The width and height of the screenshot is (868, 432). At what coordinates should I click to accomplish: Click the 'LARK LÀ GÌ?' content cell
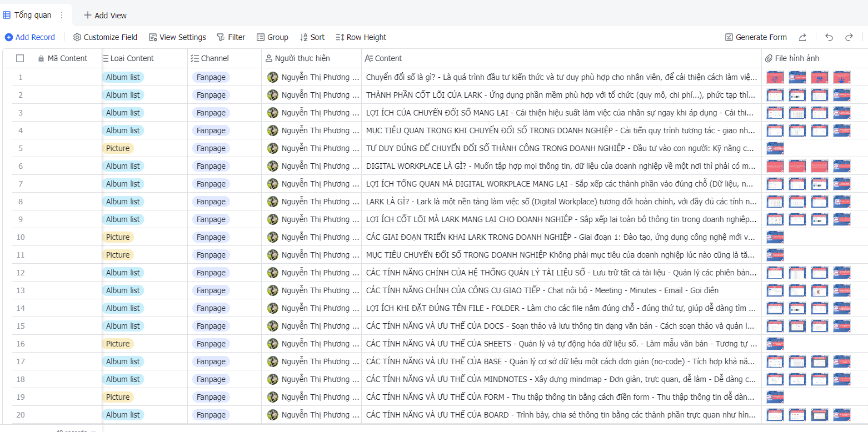[562, 202]
